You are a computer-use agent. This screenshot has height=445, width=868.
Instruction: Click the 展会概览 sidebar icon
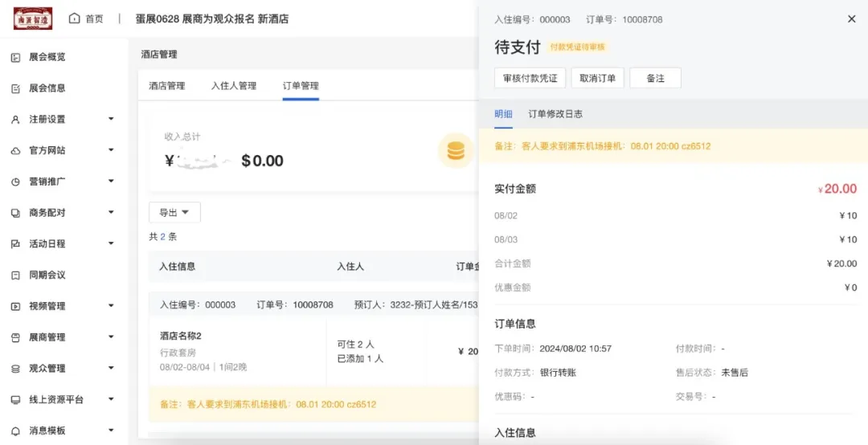pyautogui.click(x=15, y=57)
